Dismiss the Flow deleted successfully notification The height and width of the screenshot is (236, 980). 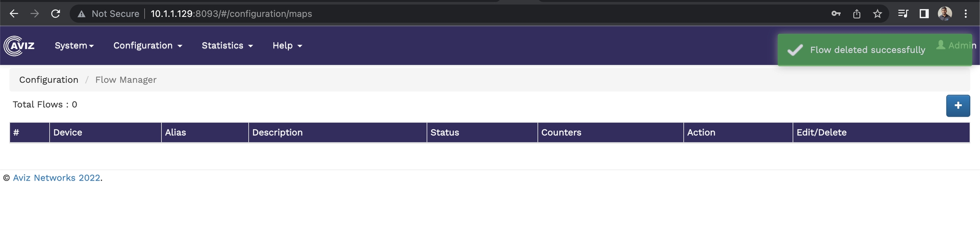(x=868, y=50)
